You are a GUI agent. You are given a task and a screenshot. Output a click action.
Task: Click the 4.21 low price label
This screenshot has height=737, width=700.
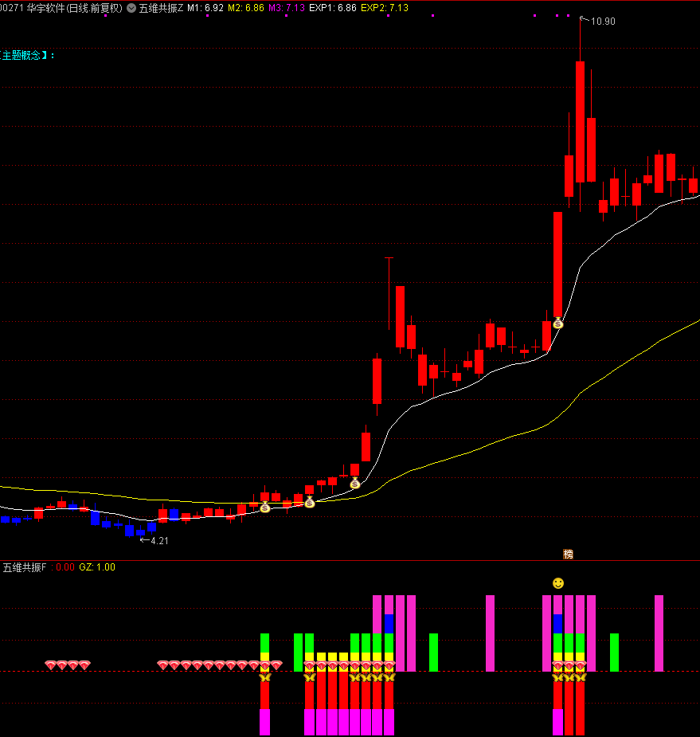pyautogui.click(x=159, y=540)
